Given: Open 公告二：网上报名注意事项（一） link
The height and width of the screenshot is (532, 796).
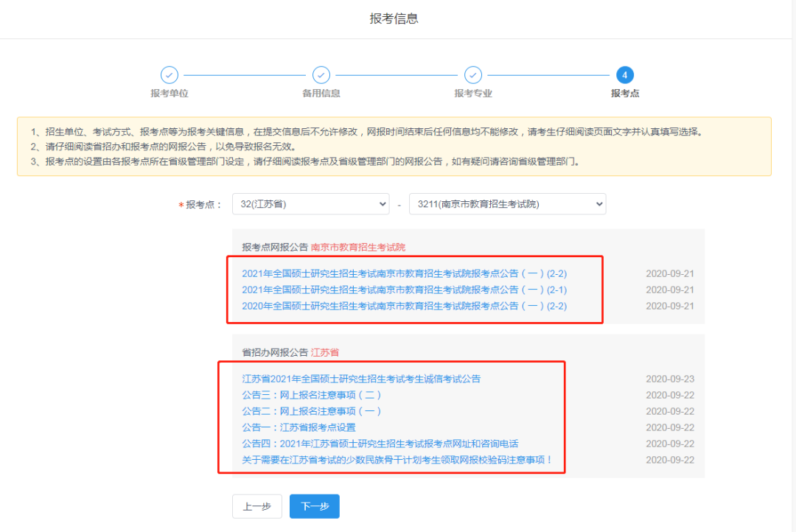Looking at the screenshot, I should click(x=311, y=411).
